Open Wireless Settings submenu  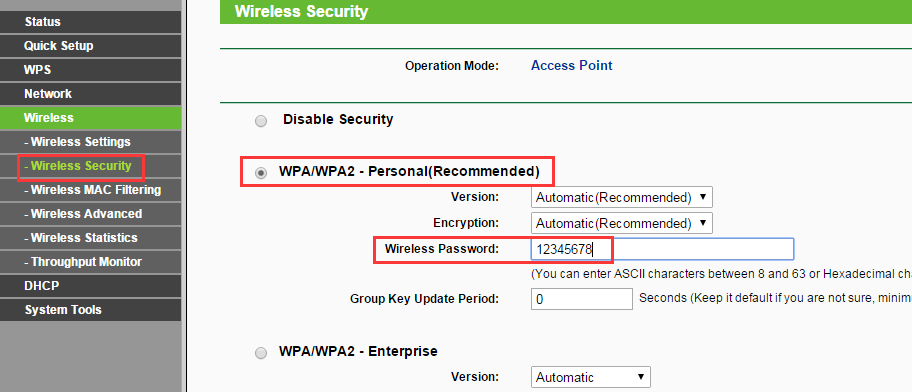click(90, 142)
